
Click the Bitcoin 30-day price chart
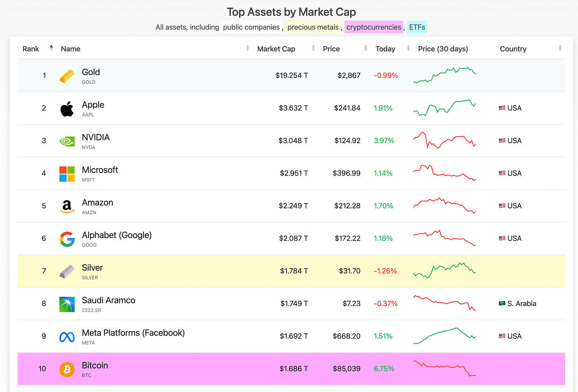click(445, 369)
